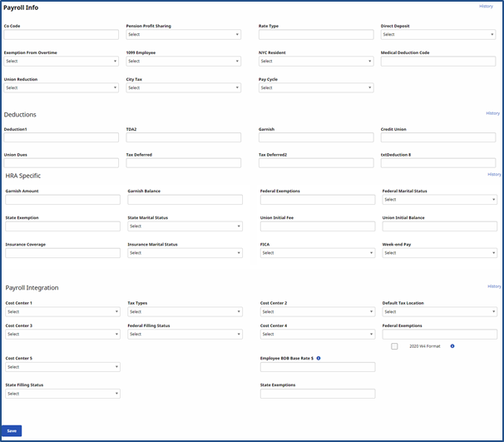Click info icon beside Employee BDB Base Rate
The width and height of the screenshot is (504, 442).
[x=319, y=358]
